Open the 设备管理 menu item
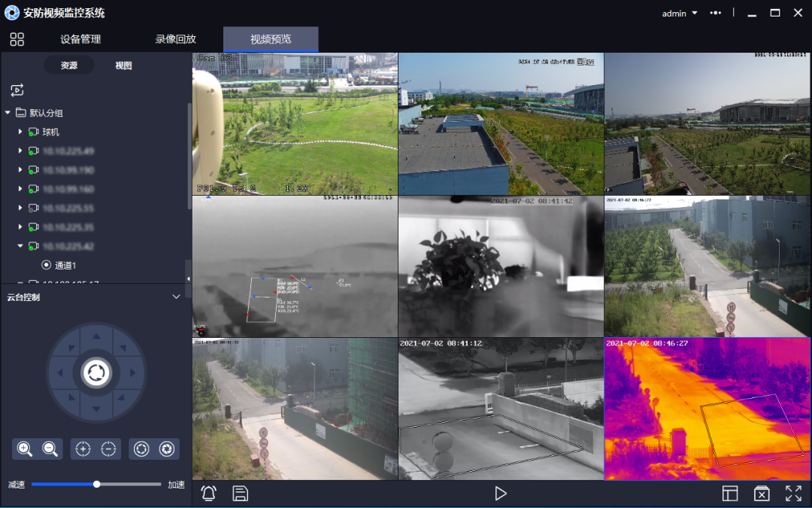812x508 pixels. click(80, 39)
